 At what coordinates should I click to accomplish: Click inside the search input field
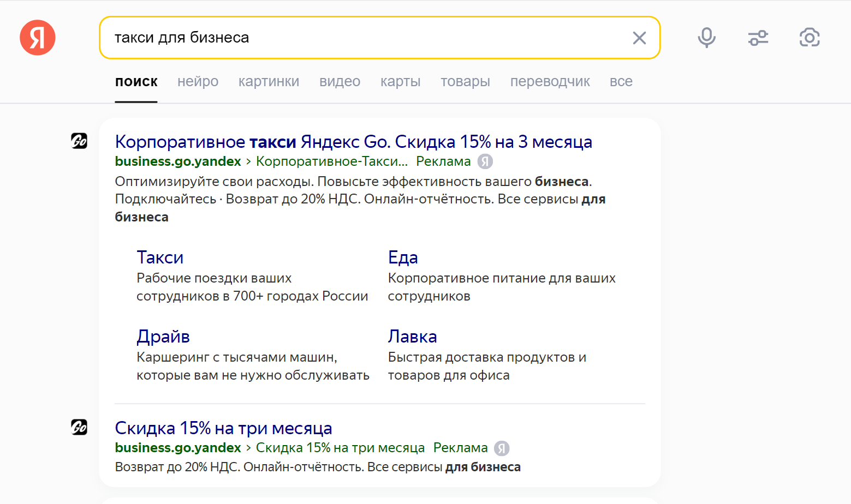(x=328, y=38)
